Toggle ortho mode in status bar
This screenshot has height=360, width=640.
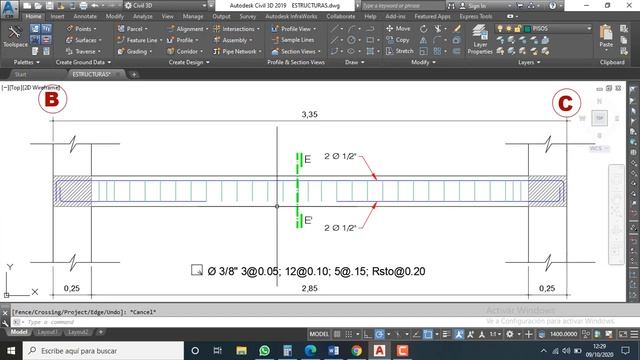[x=367, y=334]
